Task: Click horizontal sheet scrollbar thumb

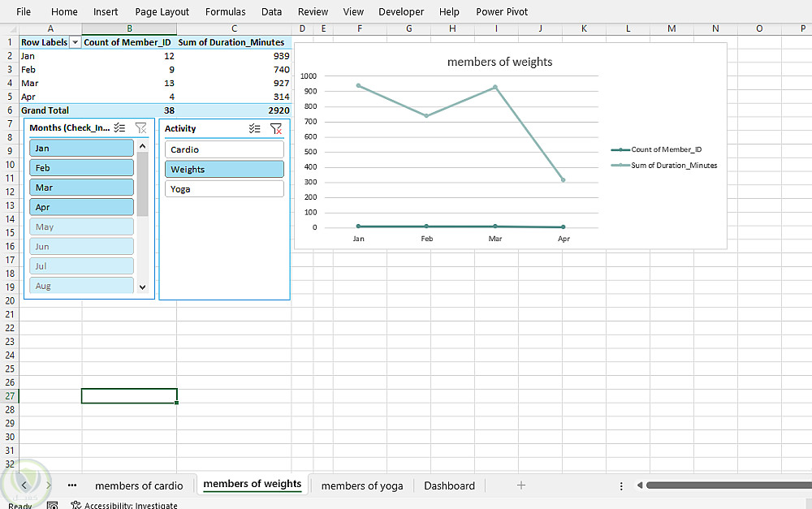Action: pos(728,485)
